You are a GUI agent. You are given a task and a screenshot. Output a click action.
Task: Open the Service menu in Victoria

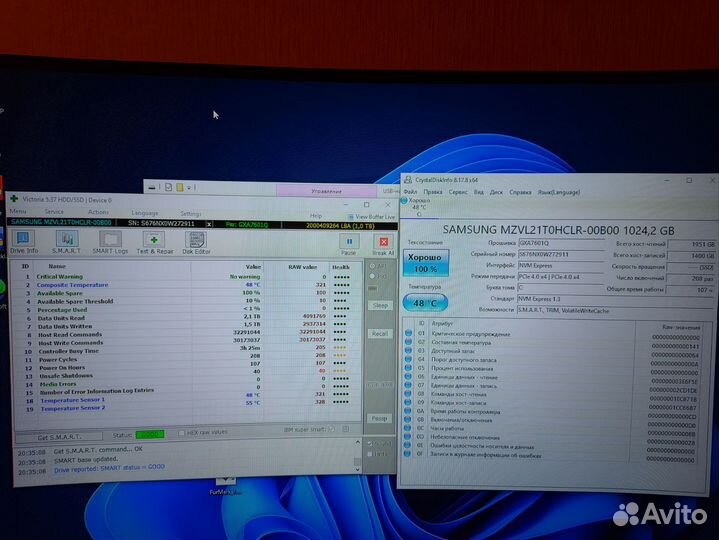coord(54,211)
